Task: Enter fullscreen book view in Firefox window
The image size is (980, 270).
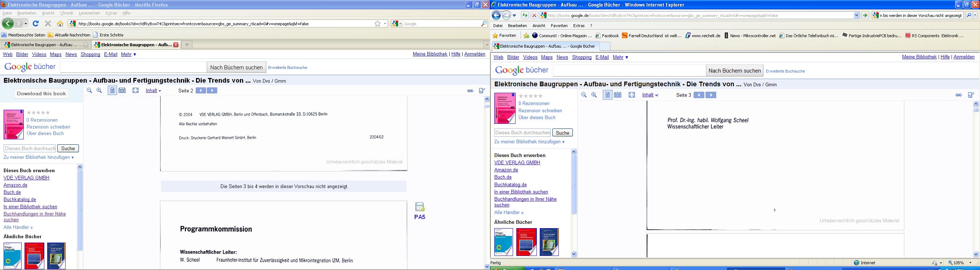Action: 135,90
